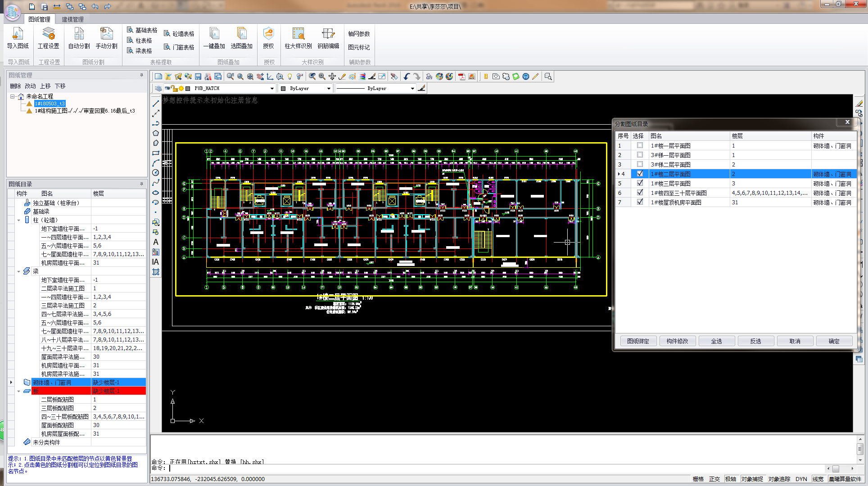Select the circle draw tool
This screenshot has width=868, height=486.
coord(156,173)
